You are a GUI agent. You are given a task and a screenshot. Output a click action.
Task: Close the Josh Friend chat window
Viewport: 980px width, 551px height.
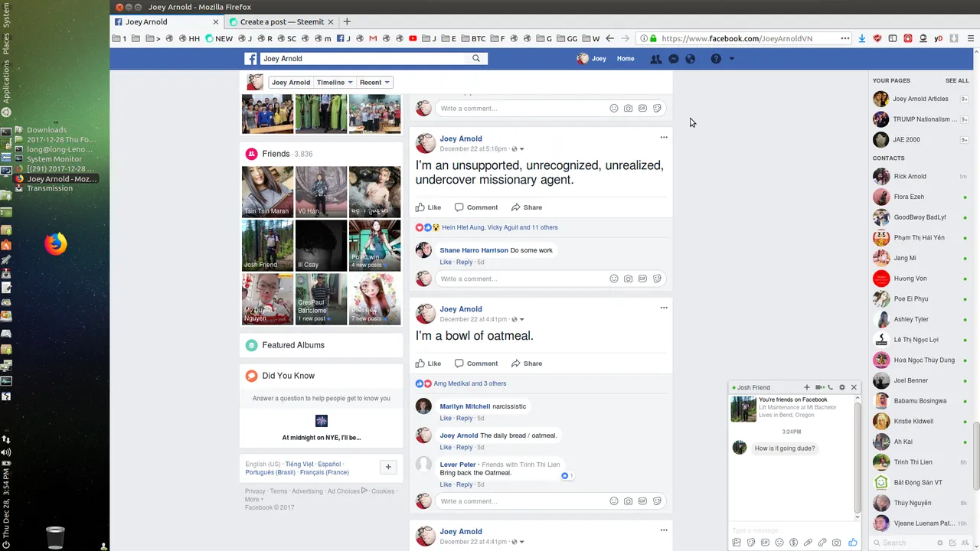coord(854,387)
